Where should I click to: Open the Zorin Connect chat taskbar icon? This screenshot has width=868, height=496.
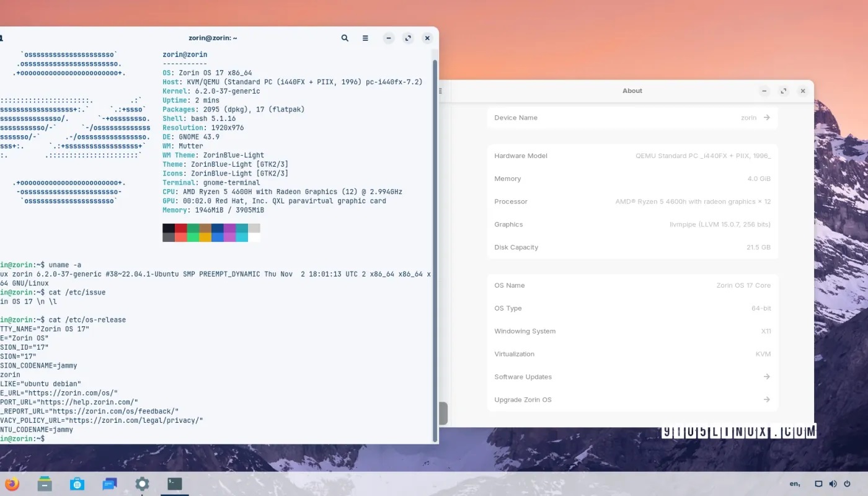click(110, 484)
